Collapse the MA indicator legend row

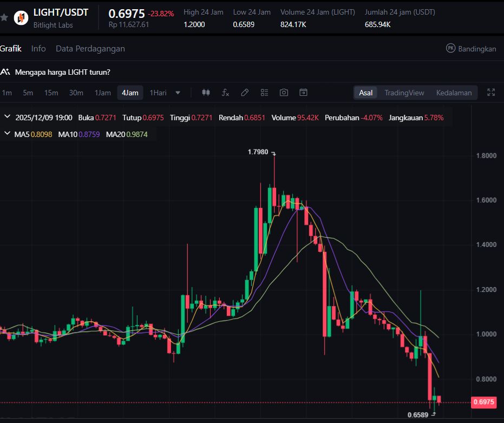(8, 134)
